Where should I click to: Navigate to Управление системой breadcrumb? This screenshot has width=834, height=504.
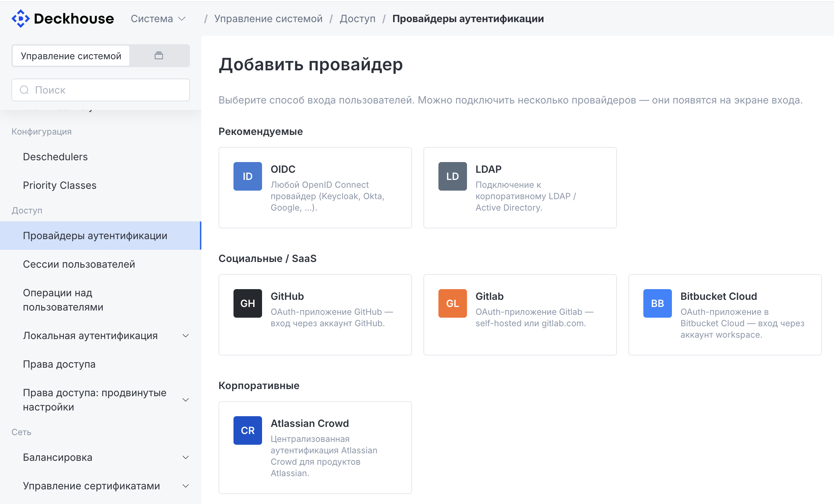tap(268, 19)
